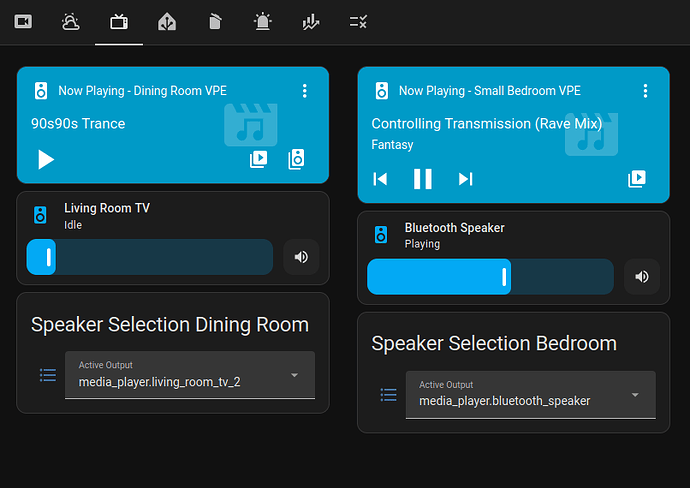Click the 'Fantasy' artist text
The width and height of the screenshot is (690, 488).
(392, 145)
